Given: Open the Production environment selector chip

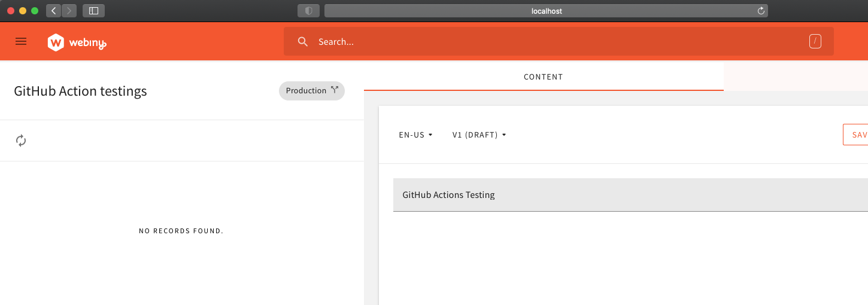Looking at the screenshot, I should point(312,91).
